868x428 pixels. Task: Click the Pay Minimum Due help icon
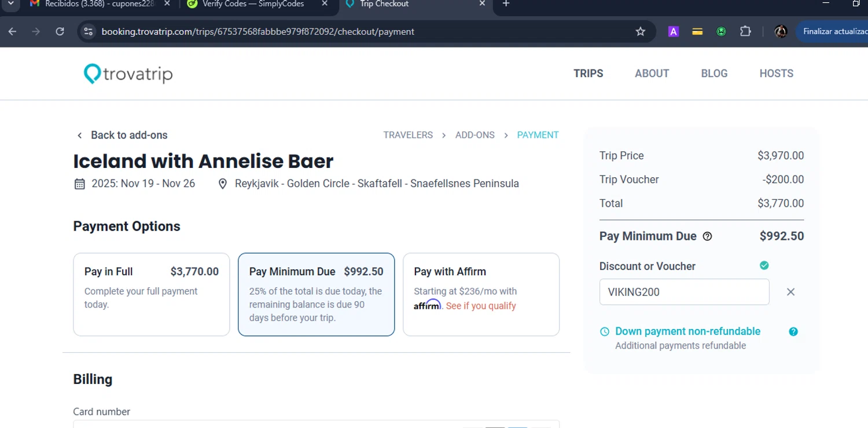click(707, 236)
